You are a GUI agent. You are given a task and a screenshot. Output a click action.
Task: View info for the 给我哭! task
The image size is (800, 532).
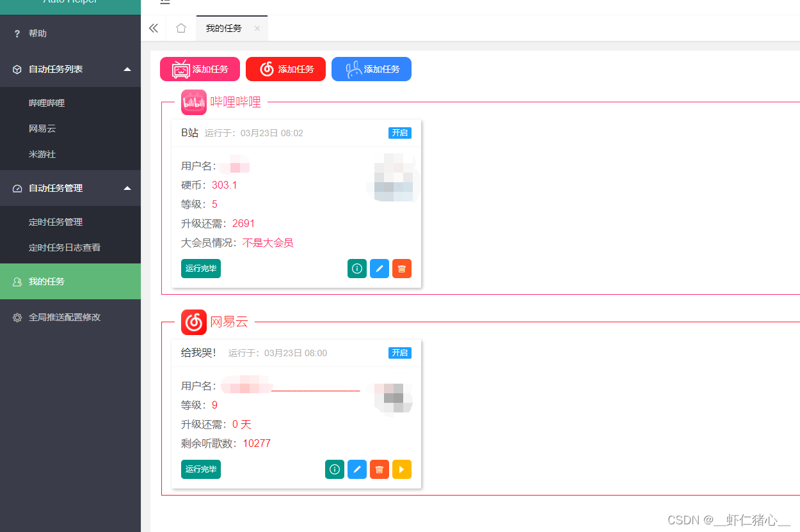pyautogui.click(x=335, y=469)
